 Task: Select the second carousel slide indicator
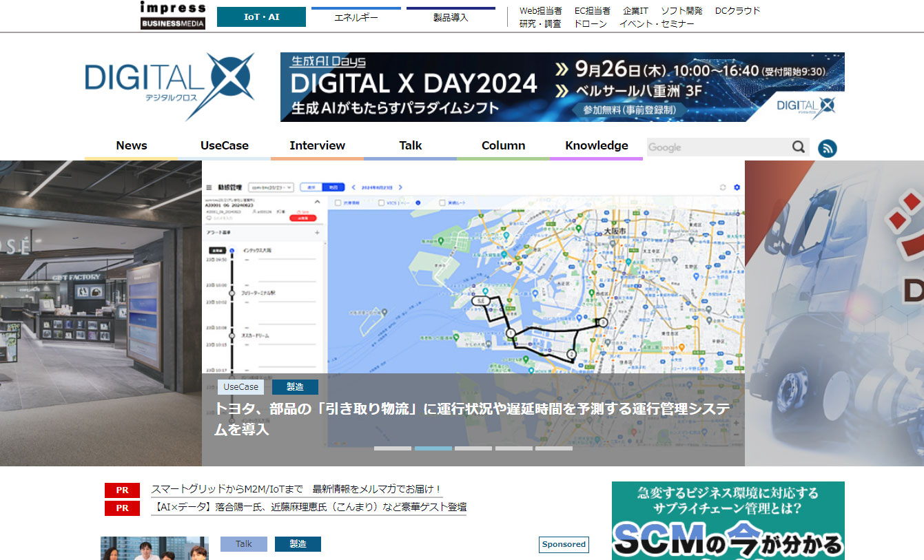click(433, 448)
